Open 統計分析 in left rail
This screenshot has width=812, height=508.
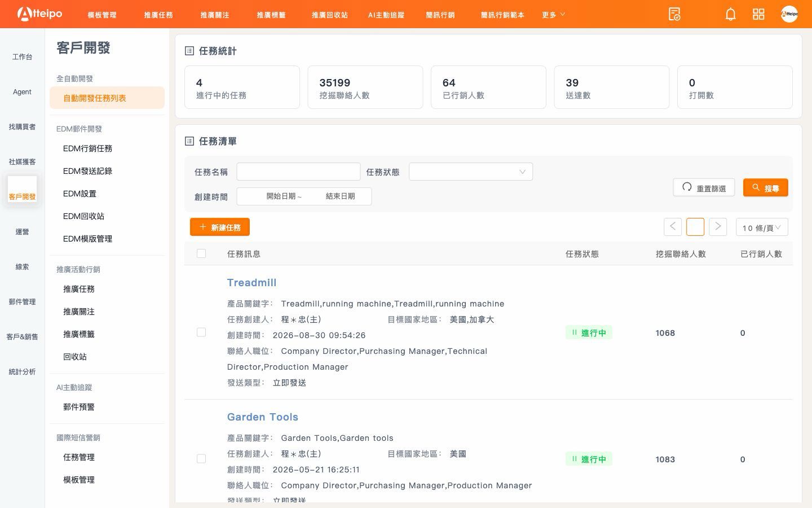pyautogui.click(x=22, y=372)
